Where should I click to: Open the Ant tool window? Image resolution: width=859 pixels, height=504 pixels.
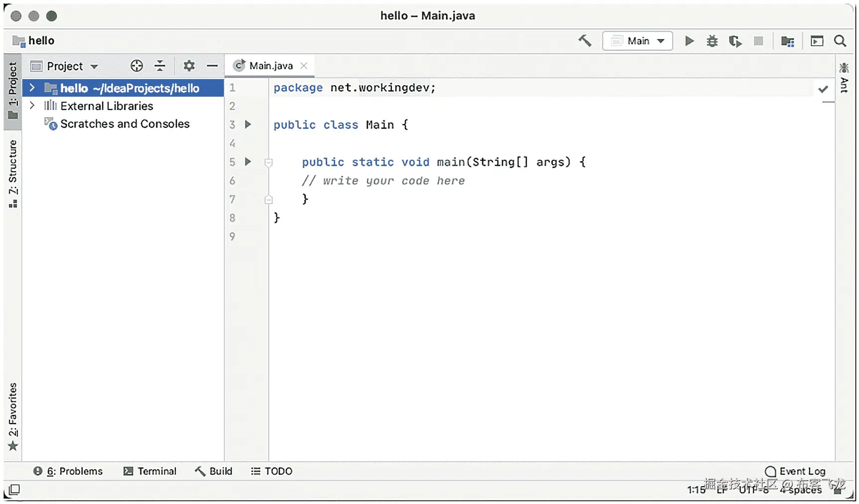[x=844, y=78]
